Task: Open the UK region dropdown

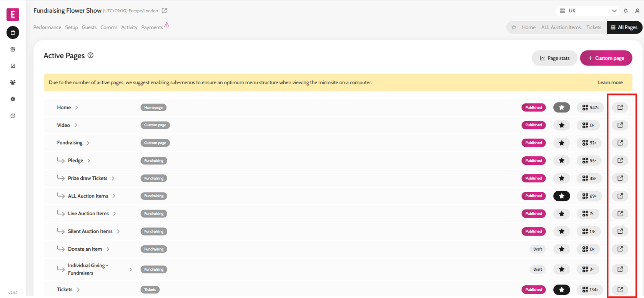Action: tap(587, 11)
